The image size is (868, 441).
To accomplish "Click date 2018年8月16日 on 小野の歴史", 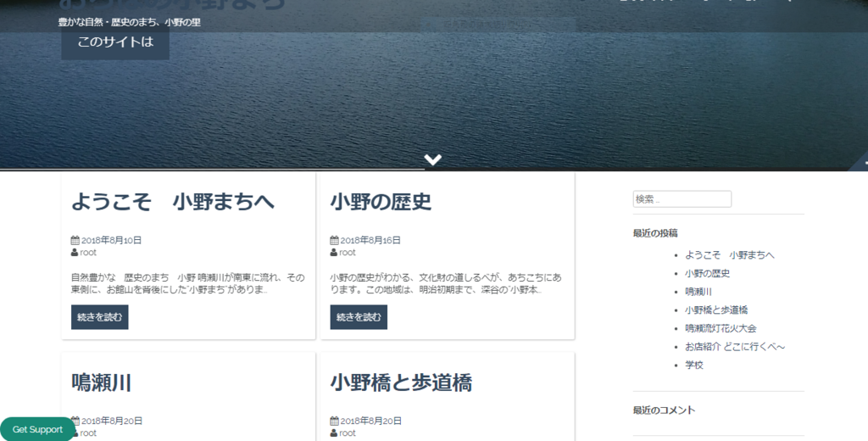I will pyautogui.click(x=370, y=241).
